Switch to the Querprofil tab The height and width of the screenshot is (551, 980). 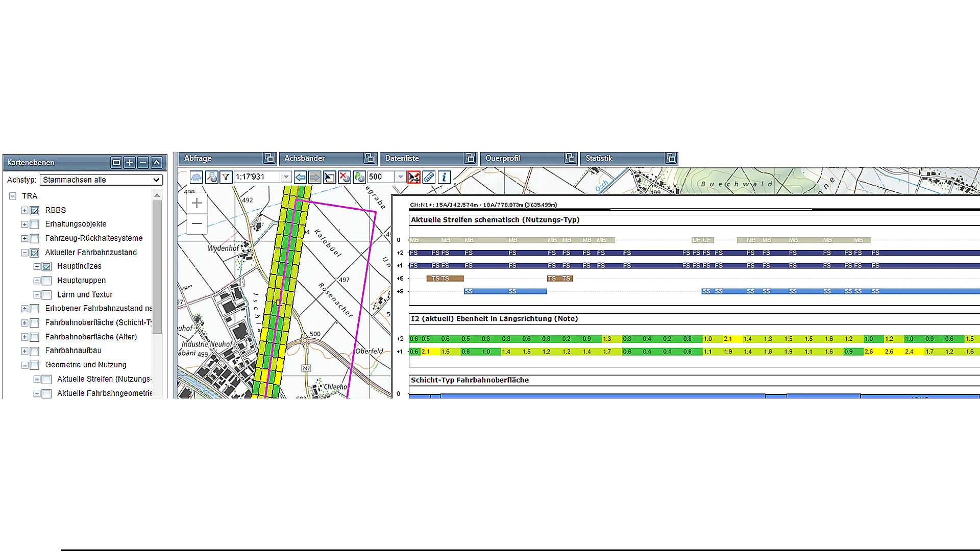click(x=502, y=158)
